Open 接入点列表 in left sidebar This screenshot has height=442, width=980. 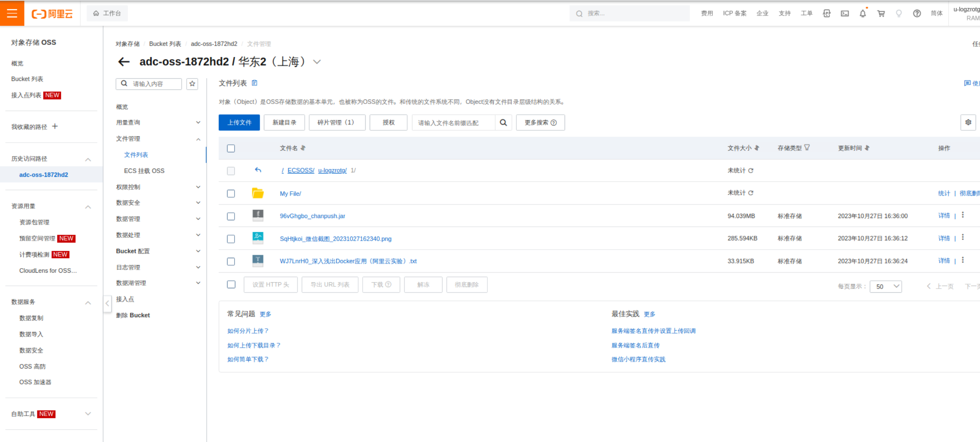coord(26,95)
